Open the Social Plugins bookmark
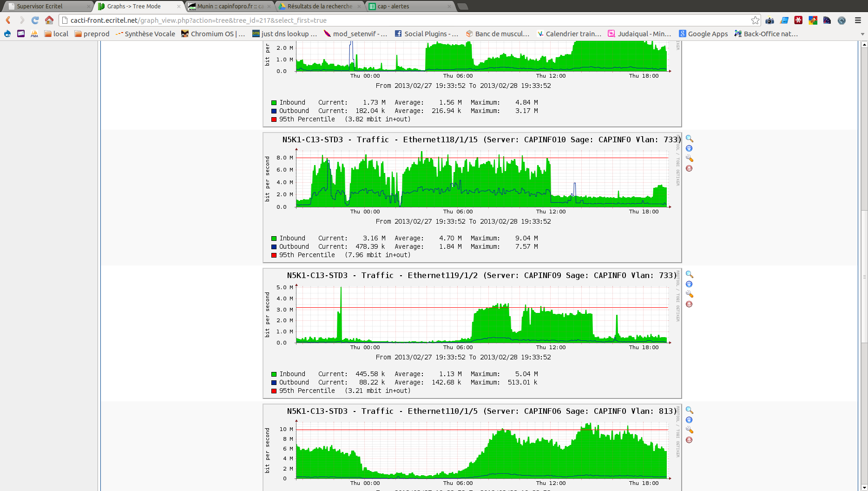Screen dimensions: 868x491 pyautogui.click(x=426, y=33)
